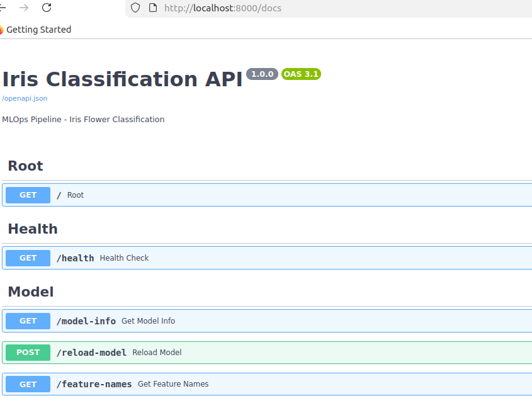Screen dimensions: 532x403
Task: Click the page info icon in address bar
Action: [152, 8]
